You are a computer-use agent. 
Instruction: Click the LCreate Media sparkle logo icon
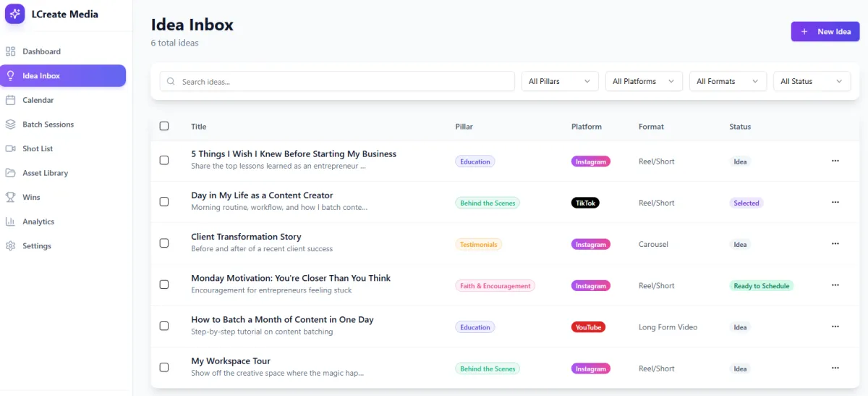click(15, 14)
